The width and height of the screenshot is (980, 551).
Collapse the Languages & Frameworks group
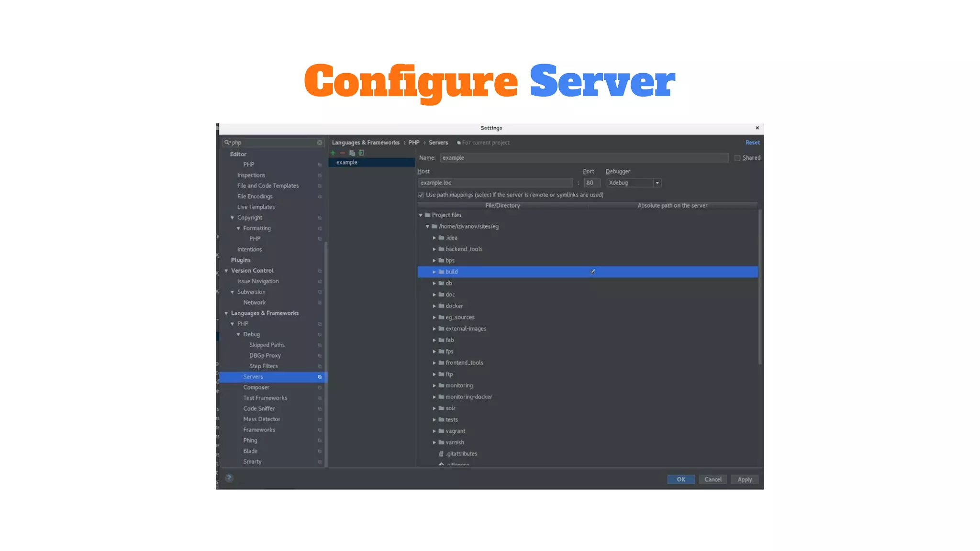point(226,313)
